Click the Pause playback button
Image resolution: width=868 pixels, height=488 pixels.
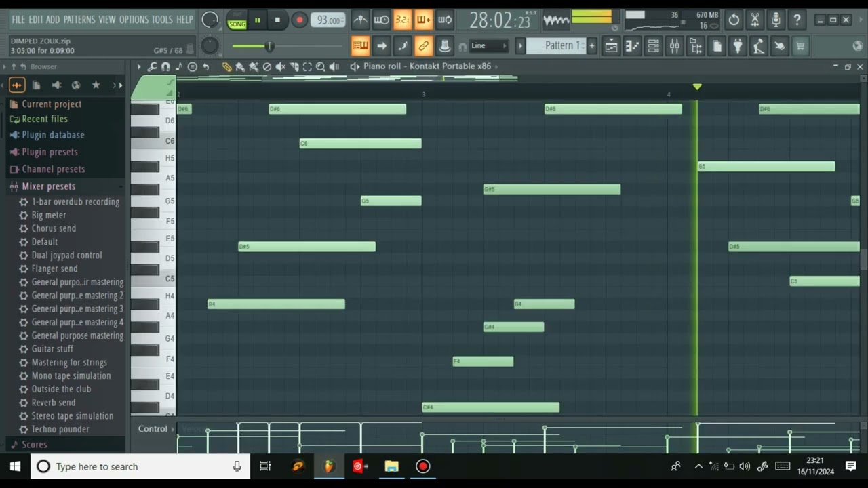click(x=258, y=20)
